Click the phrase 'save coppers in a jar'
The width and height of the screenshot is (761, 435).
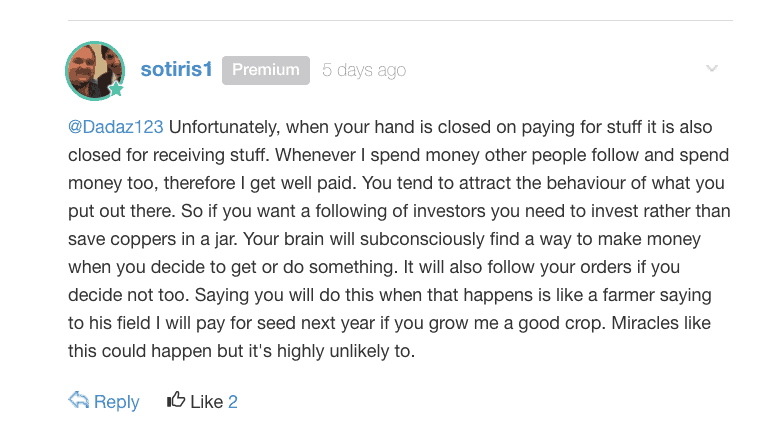pos(152,239)
